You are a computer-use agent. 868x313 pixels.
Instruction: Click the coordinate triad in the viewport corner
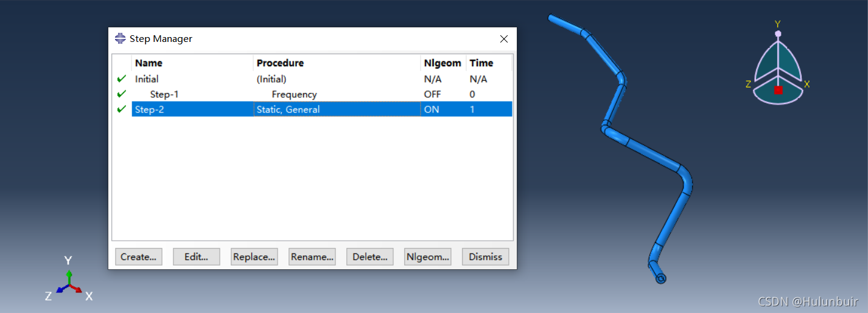coord(69,283)
